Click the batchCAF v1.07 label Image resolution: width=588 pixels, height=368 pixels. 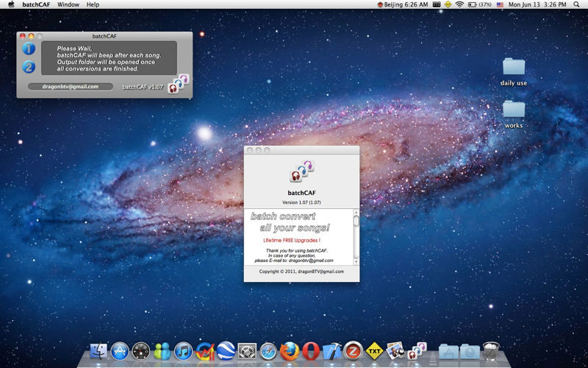[143, 87]
